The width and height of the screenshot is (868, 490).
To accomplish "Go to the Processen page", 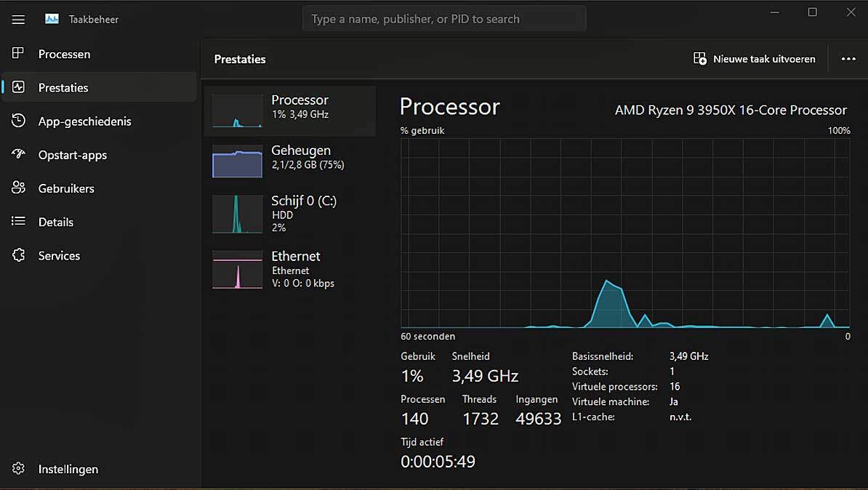I will click(x=99, y=54).
